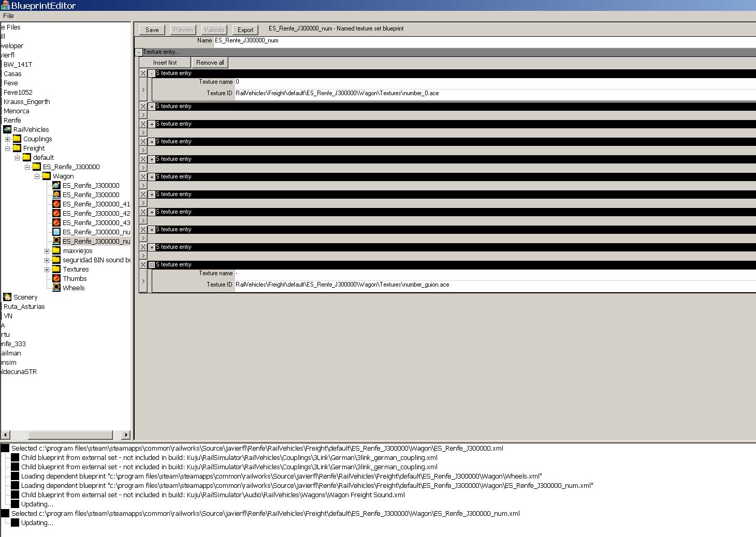Delete first texture entry with X button
Screen dimensions: 756x537
[143, 73]
